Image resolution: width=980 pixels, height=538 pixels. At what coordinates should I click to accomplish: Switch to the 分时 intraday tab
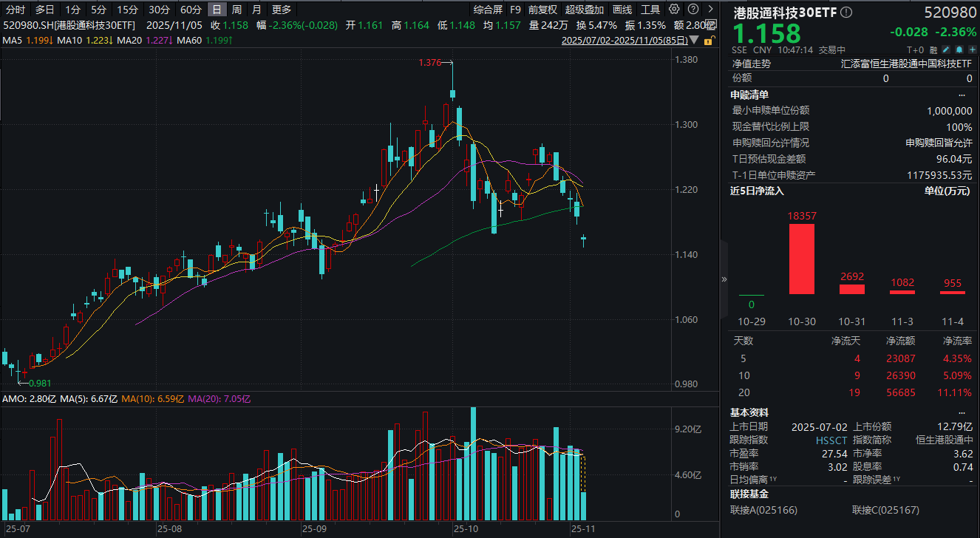(x=16, y=10)
